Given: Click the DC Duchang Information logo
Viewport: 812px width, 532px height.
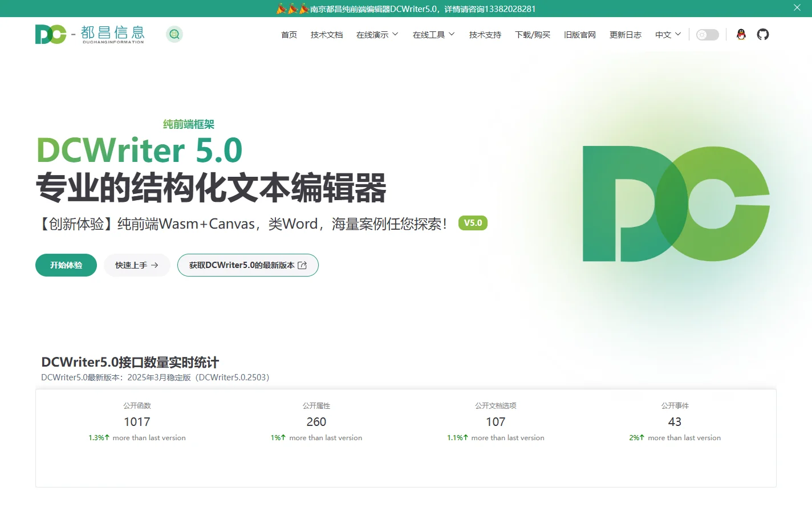Looking at the screenshot, I should tap(90, 34).
